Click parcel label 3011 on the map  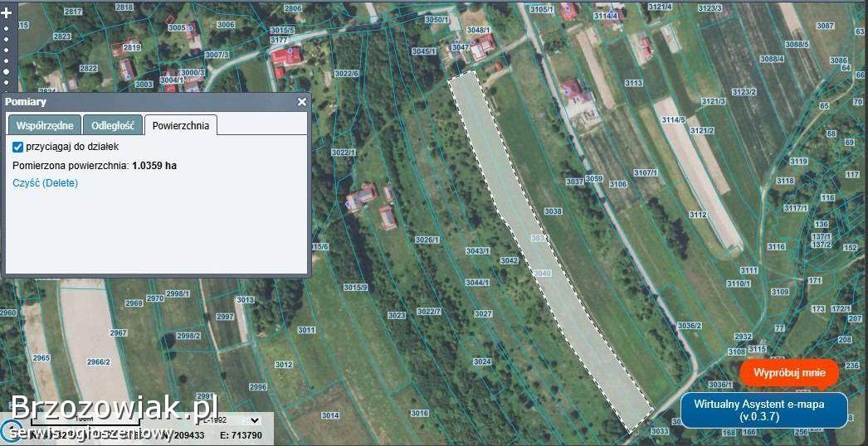click(306, 330)
